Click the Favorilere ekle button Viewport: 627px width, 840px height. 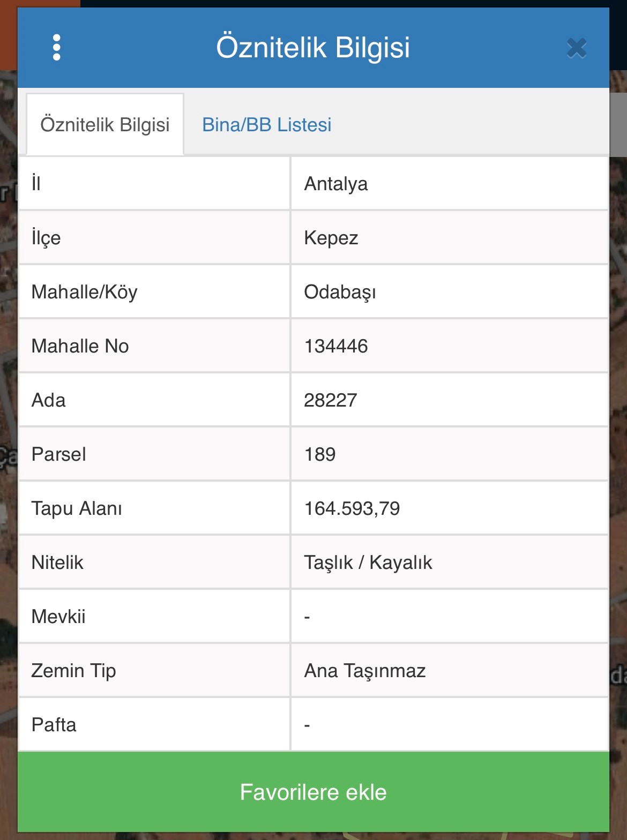[313, 792]
